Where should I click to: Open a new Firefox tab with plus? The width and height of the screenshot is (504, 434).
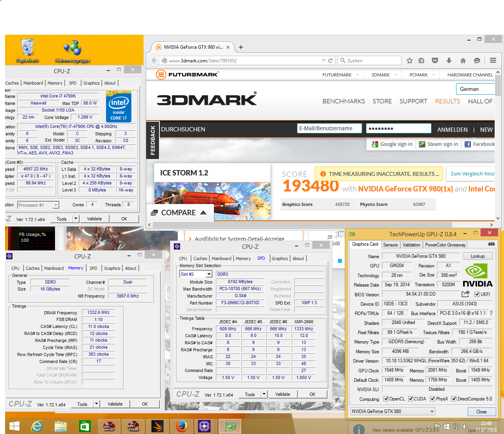pyautogui.click(x=241, y=47)
